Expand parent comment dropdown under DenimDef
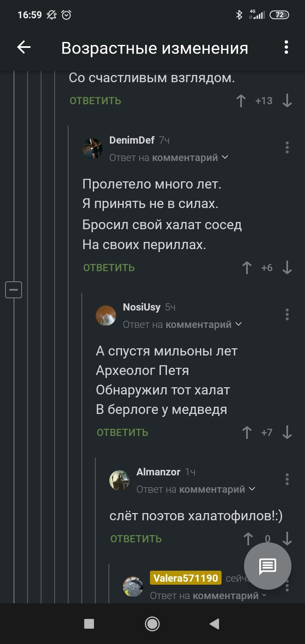 pos(225,157)
